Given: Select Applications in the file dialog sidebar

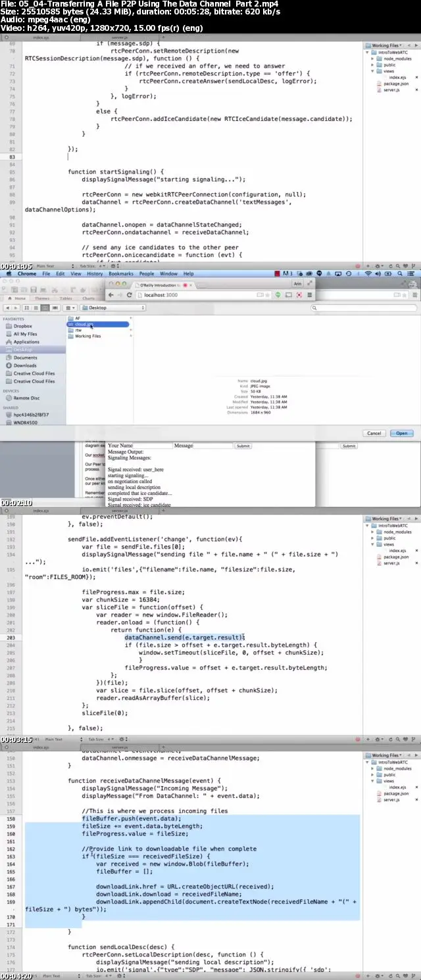Looking at the screenshot, I should [26, 342].
